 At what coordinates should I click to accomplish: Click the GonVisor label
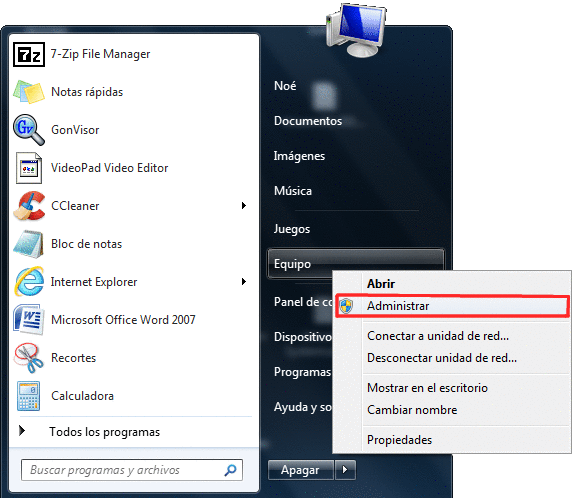(x=75, y=130)
